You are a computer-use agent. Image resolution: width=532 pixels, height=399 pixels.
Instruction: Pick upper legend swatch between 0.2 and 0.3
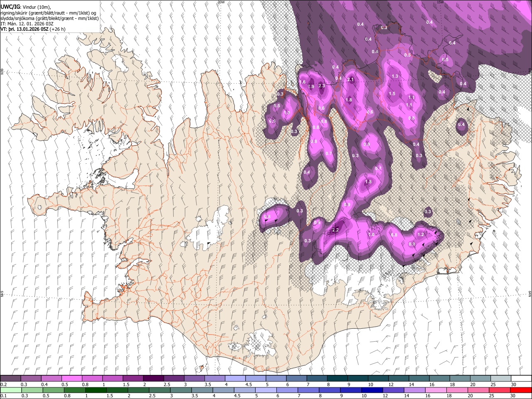(10, 378)
